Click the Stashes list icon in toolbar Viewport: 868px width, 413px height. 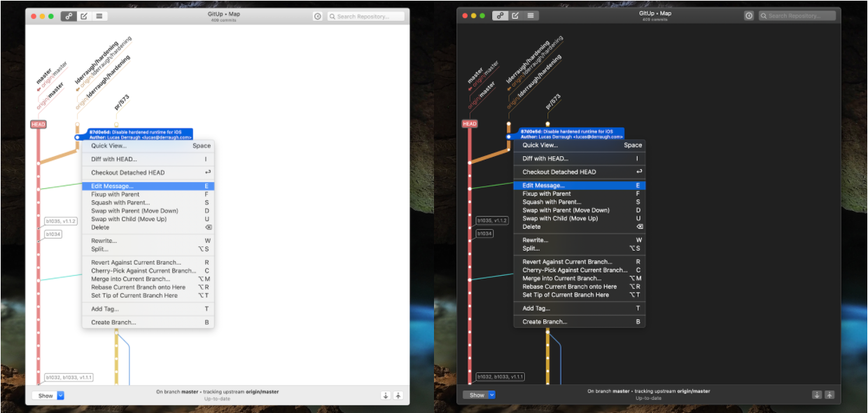coord(98,15)
